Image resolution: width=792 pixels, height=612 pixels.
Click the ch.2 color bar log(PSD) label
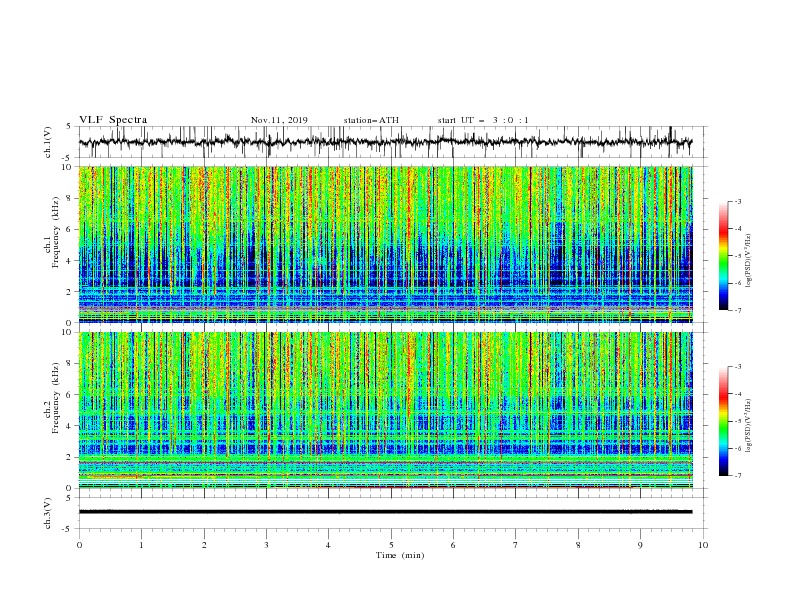749,426
